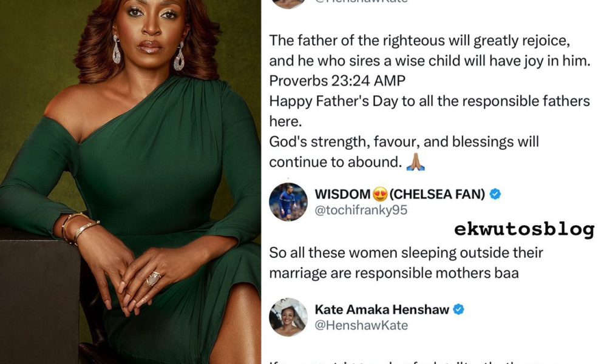Open the portrait photo of woman in green dress
This screenshot has height=364, width=607.
pyautogui.click(x=131, y=182)
